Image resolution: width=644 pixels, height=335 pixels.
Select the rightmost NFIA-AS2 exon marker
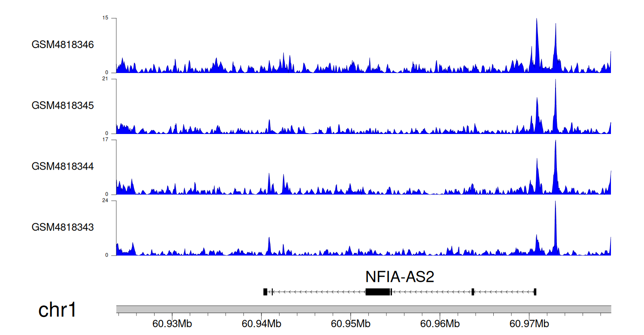(535, 292)
